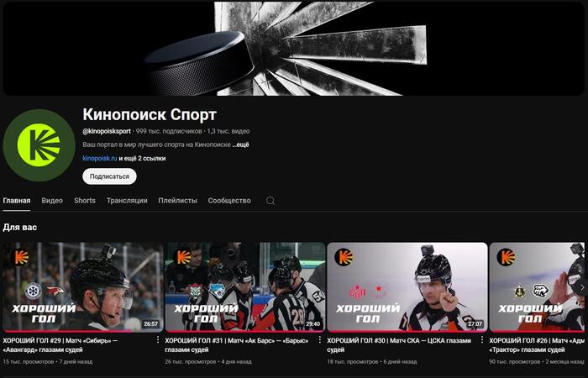The width and height of the screenshot is (588, 378).
Task: Open the Shorts tab
Action: tap(85, 201)
